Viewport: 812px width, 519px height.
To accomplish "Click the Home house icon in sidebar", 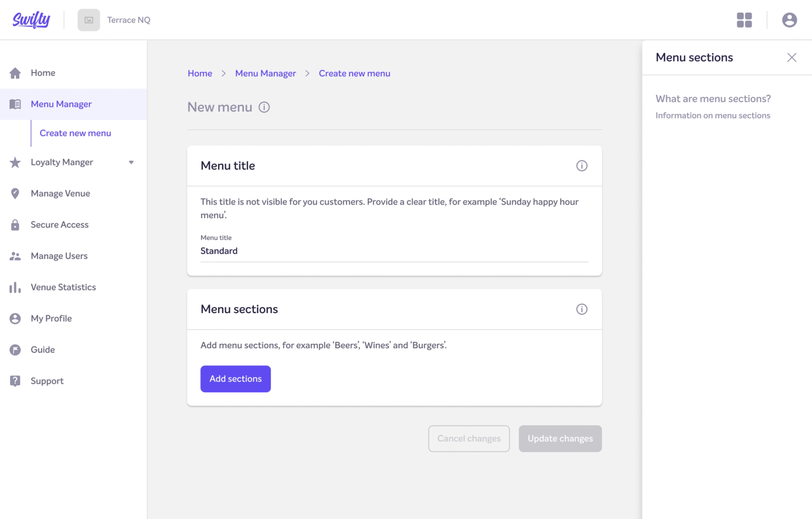I will (15, 73).
